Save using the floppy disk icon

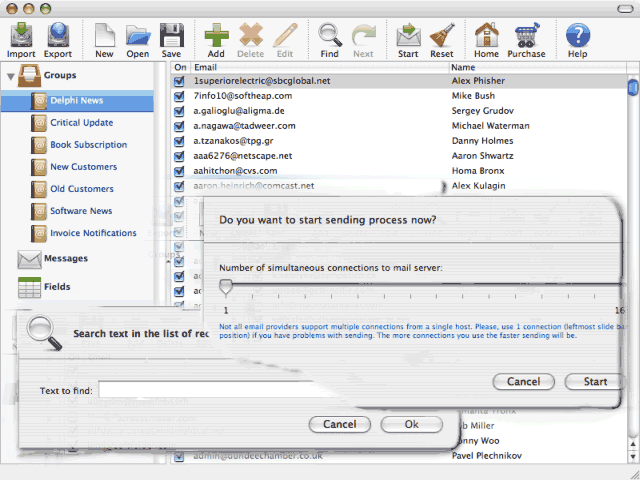(171, 38)
